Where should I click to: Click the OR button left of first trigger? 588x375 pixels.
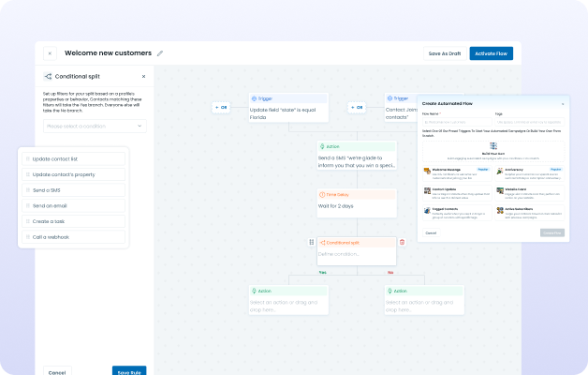coord(222,108)
